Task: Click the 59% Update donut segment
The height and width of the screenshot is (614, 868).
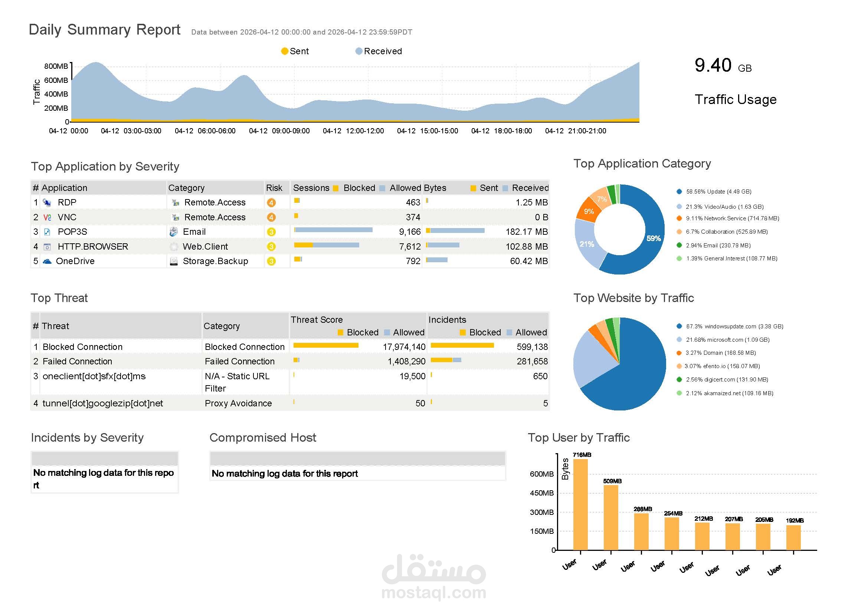Action: pos(654,238)
